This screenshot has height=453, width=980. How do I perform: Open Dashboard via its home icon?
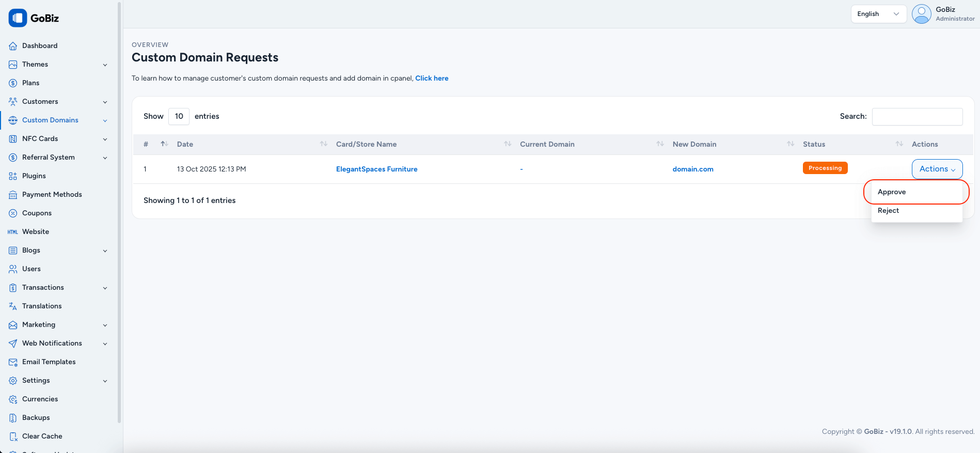click(13, 46)
